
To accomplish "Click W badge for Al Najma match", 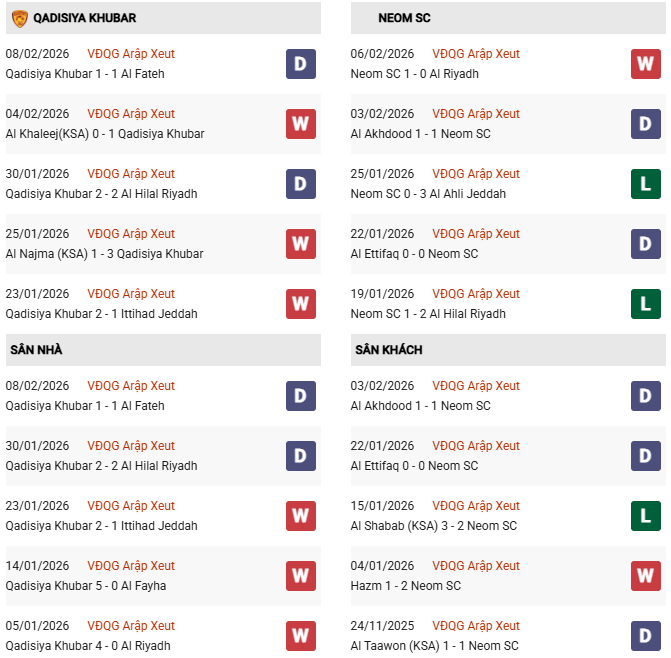I will tap(301, 244).
